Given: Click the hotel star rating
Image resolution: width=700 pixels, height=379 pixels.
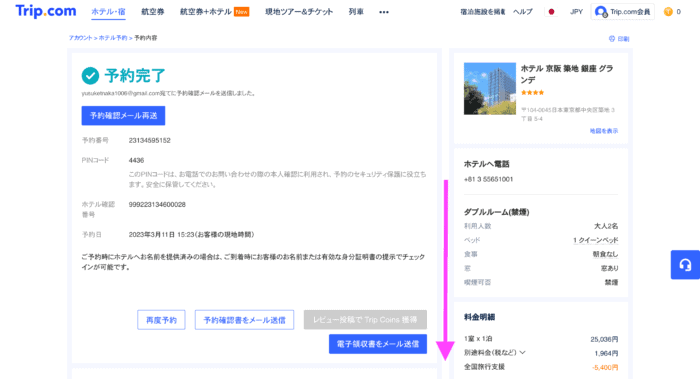Looking at the screenshot, I should click(x=532, y=93).
